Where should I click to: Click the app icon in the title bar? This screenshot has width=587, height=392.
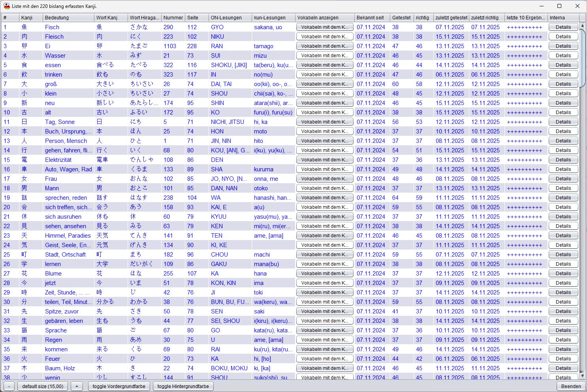(6, 6)
